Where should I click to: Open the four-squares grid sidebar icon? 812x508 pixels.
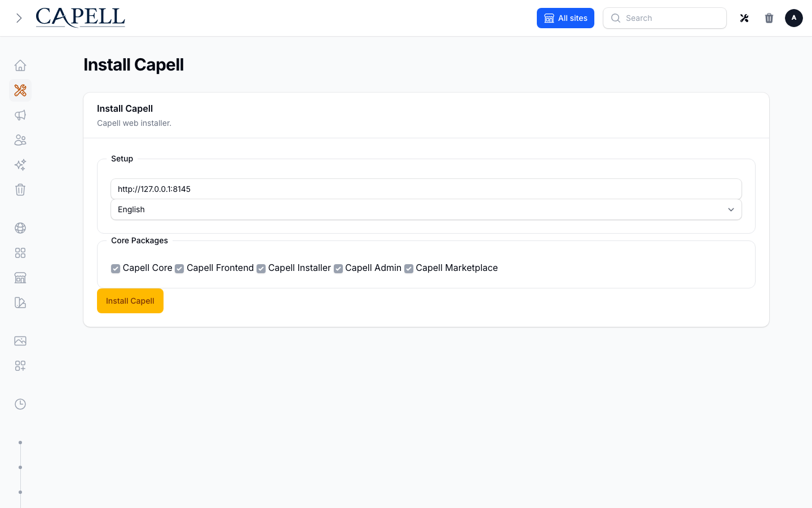pyautogui.click(x=20, y=253)
